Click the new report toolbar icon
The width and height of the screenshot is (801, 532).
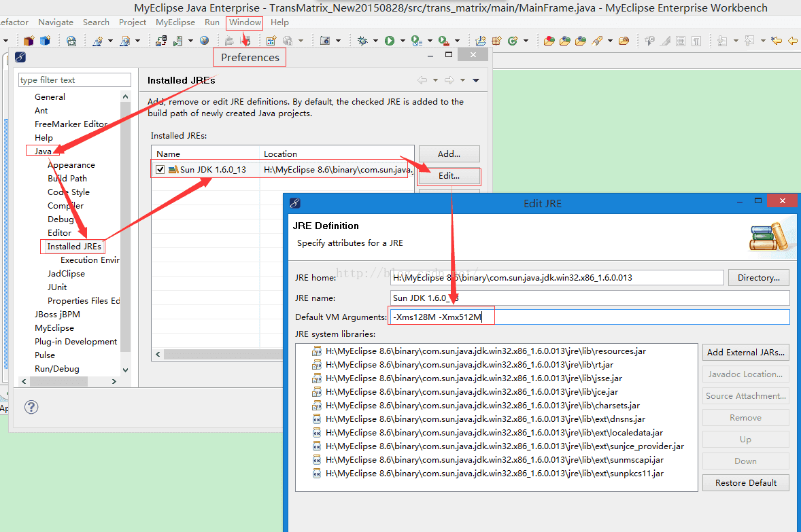[271, 41]
